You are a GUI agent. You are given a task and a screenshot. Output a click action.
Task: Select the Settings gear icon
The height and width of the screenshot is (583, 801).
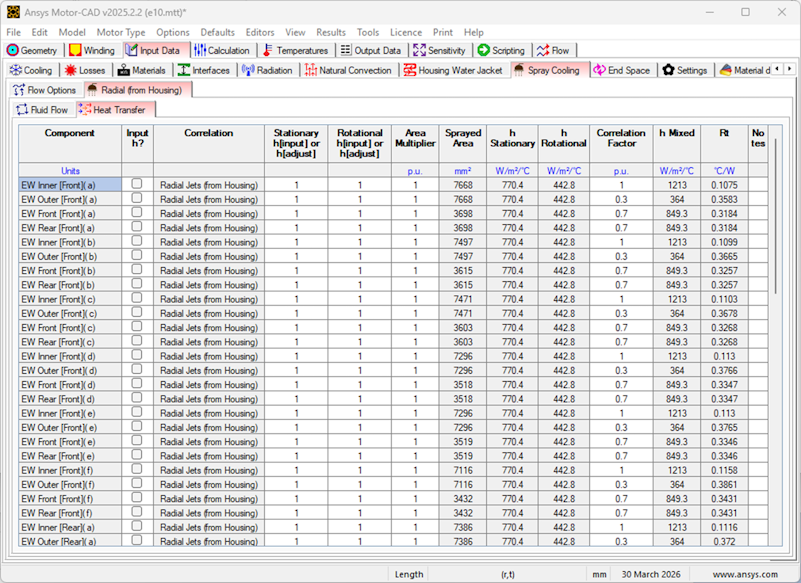[669, 70]
